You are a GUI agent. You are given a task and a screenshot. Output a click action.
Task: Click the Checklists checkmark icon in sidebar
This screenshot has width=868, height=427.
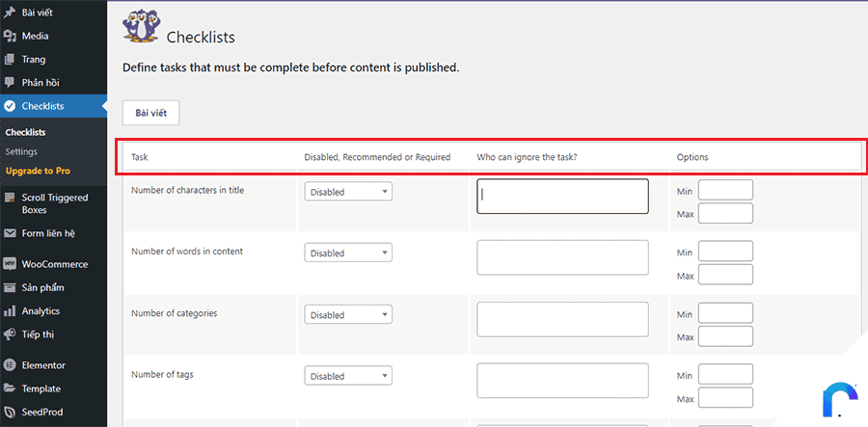[x=10, y=106]
